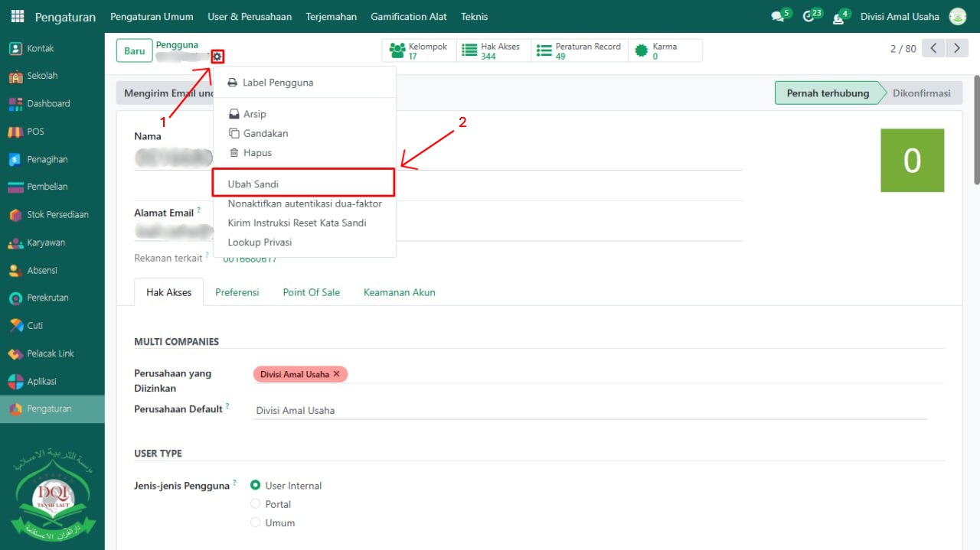Open the Perusahaan Default dropdown field
Screen dimensions: 980x550
pos(590,410)
